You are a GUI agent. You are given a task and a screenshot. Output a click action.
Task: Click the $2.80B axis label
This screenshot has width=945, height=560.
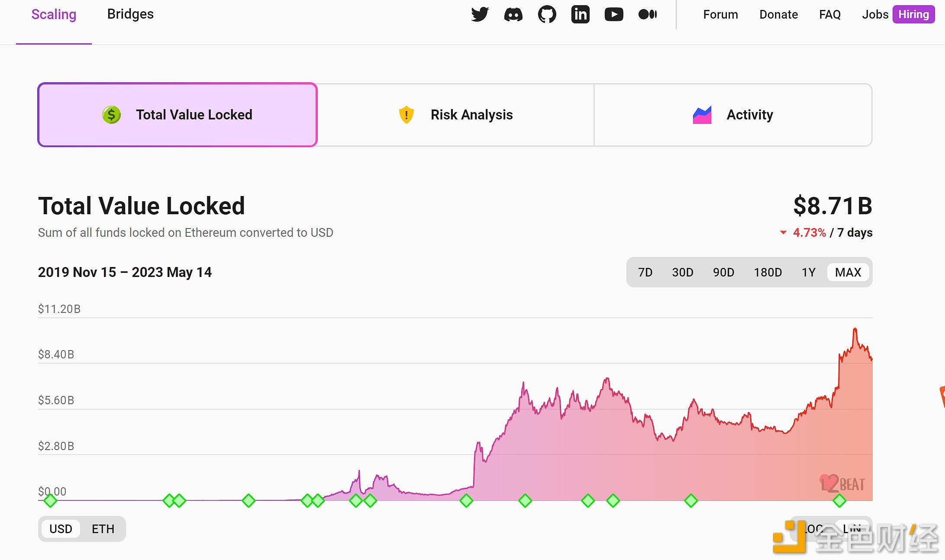(x=56, y=446)
